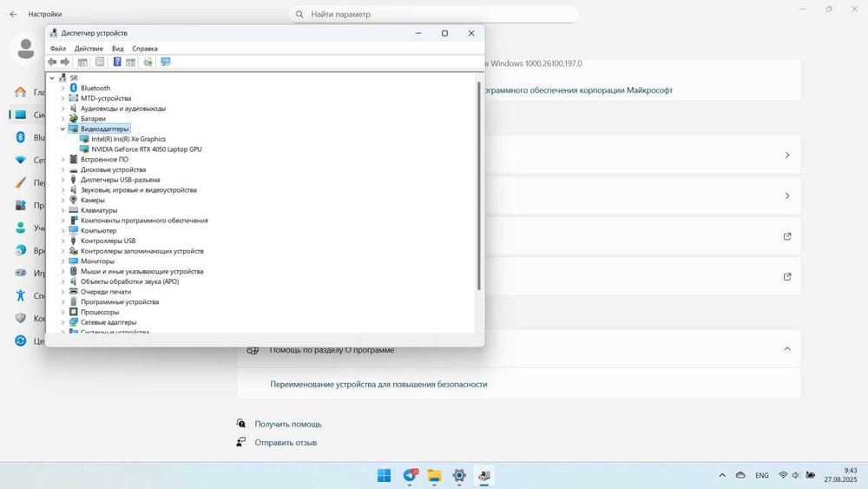
Task: Open the Windows Start button
Action: 384,476
